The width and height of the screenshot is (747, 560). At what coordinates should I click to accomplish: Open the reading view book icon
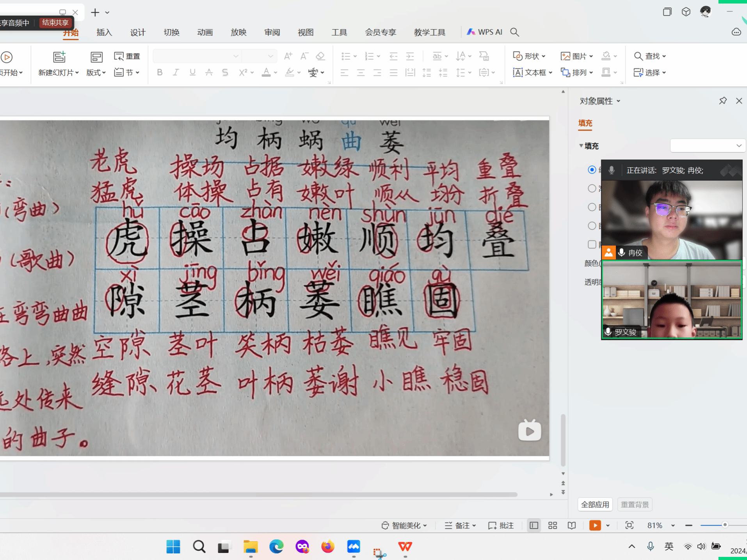571,526
